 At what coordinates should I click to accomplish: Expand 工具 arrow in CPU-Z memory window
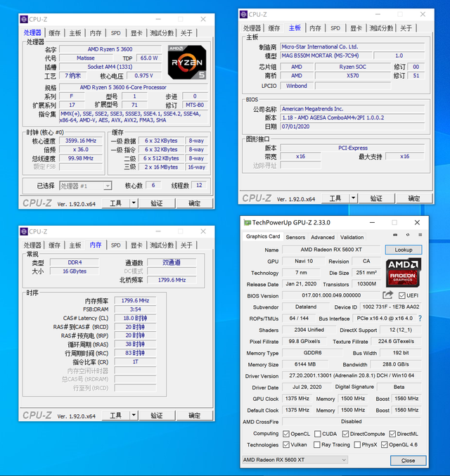point(134,415)
